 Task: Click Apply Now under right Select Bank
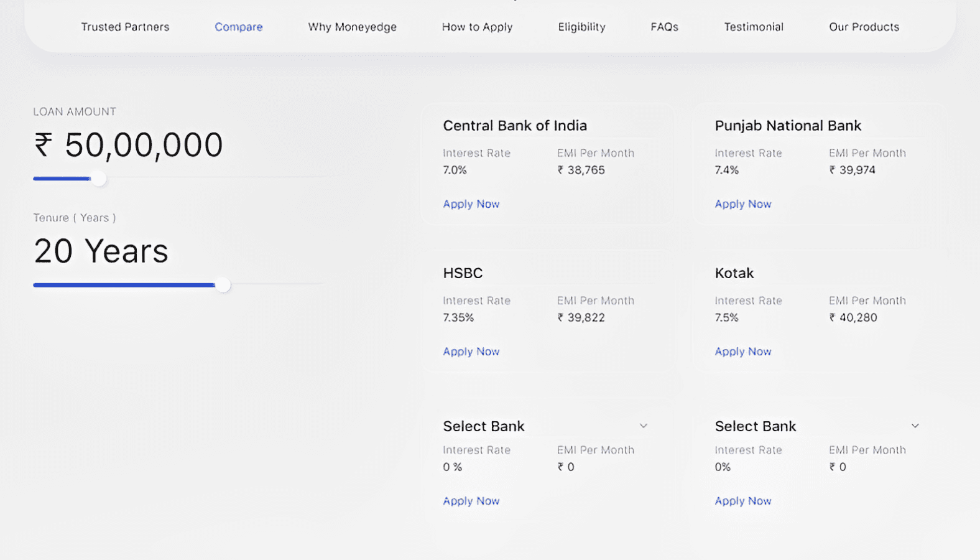point(742,501)
